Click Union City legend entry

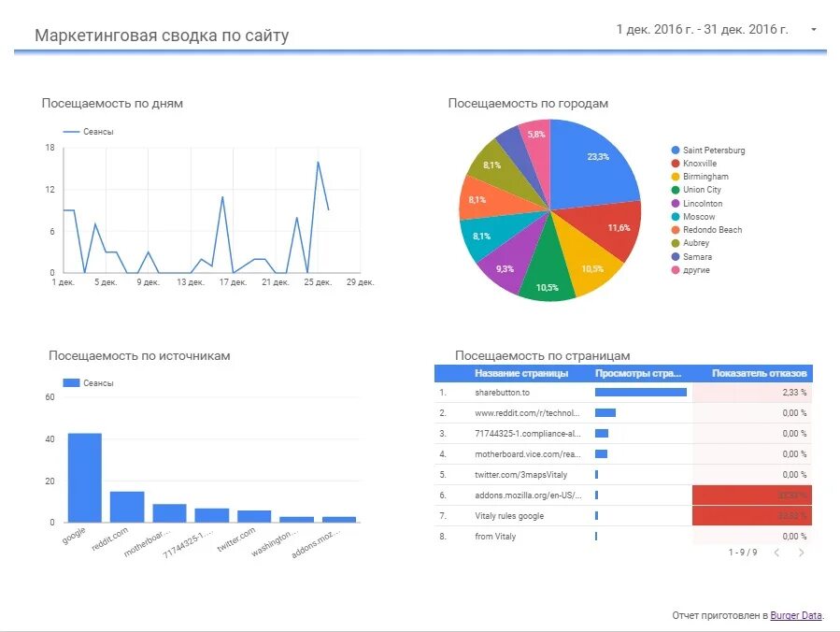click(x=696, y=190)
